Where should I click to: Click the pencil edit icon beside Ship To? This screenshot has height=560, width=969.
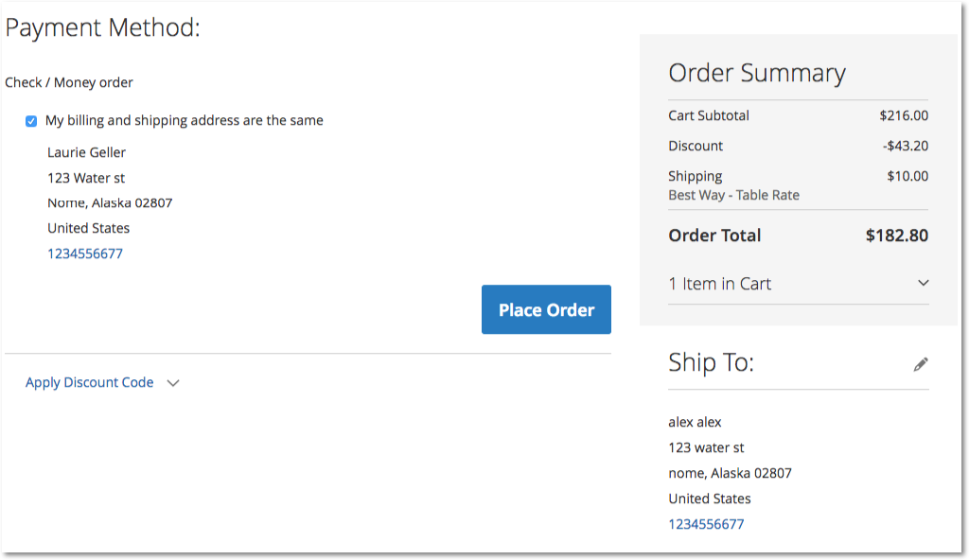click(921, 365)
